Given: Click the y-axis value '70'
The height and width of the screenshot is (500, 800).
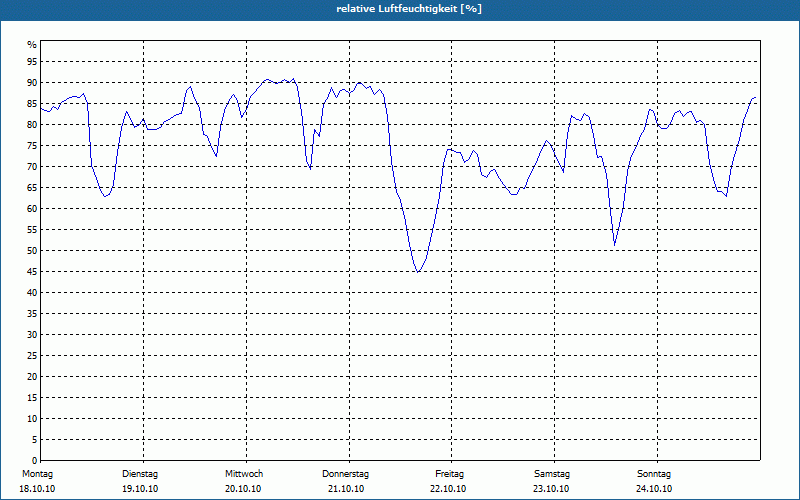Looking at the screenshot, I should pyautogui.click(x=32, y=167).
